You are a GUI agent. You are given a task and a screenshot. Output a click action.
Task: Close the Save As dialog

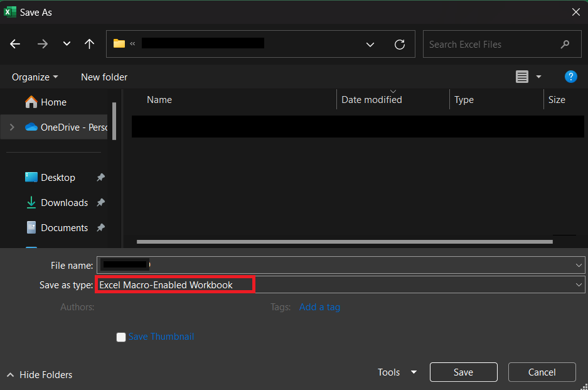click(x=576, y=12)
